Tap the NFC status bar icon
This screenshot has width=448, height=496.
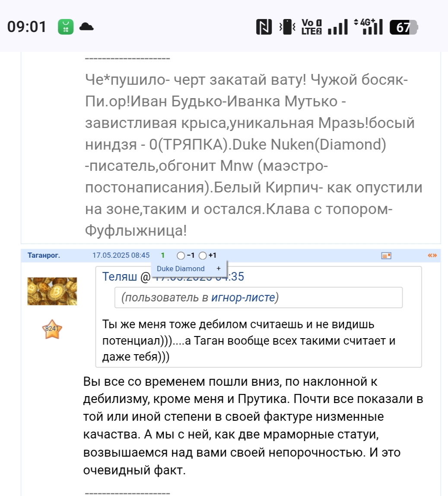264,27
